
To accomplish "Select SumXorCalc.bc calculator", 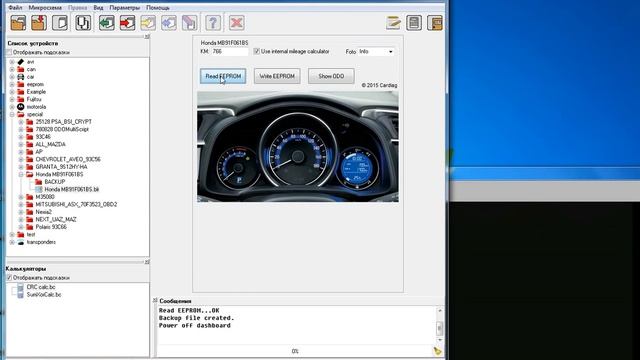I will click(x=44, y=294).
